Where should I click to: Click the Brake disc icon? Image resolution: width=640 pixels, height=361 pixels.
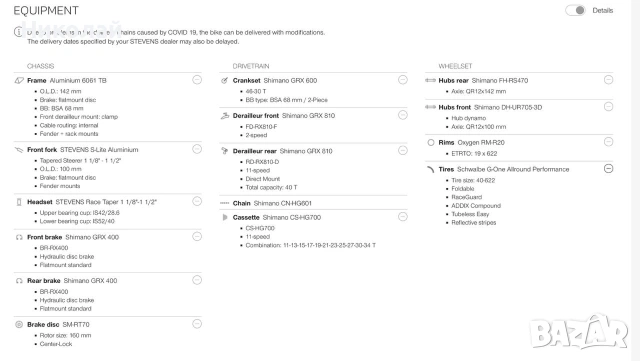tap(19, 325)
